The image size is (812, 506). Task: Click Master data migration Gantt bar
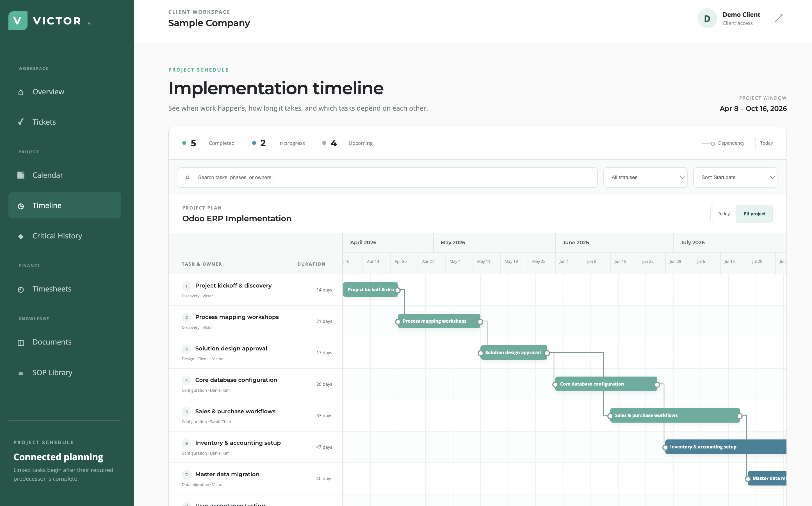coord(767,478)
